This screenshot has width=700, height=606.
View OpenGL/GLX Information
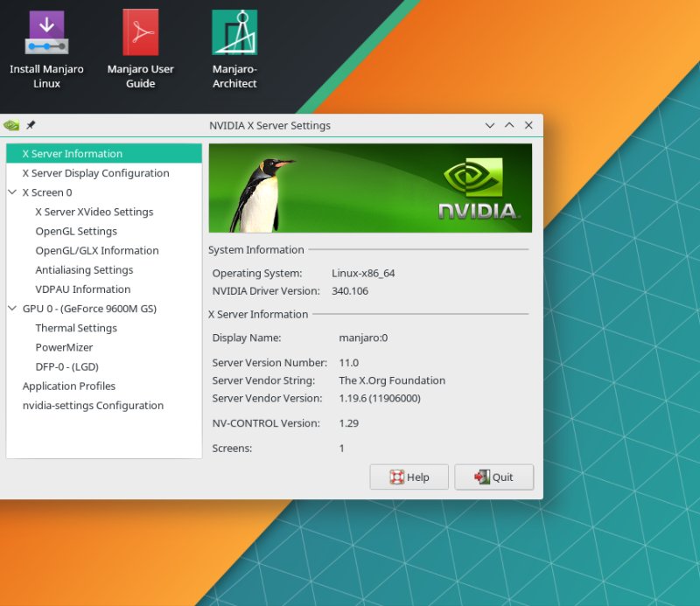96,250
